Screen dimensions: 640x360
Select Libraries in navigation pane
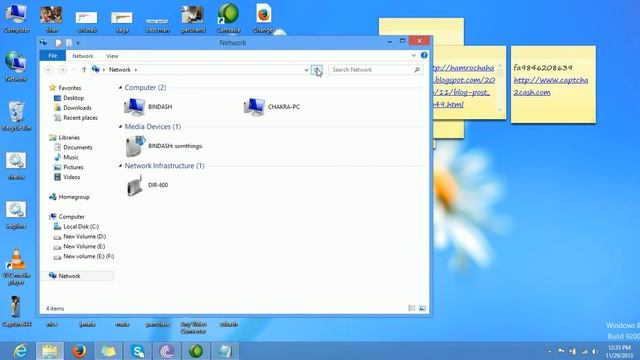tap(64, 138)
